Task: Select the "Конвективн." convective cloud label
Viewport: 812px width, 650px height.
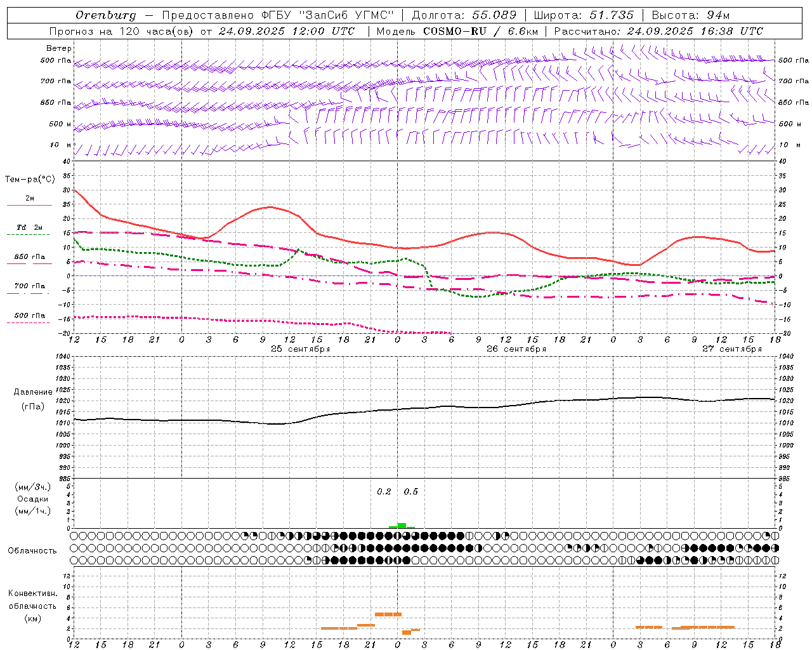Action: pyautogui.click(x=33, y=594)
